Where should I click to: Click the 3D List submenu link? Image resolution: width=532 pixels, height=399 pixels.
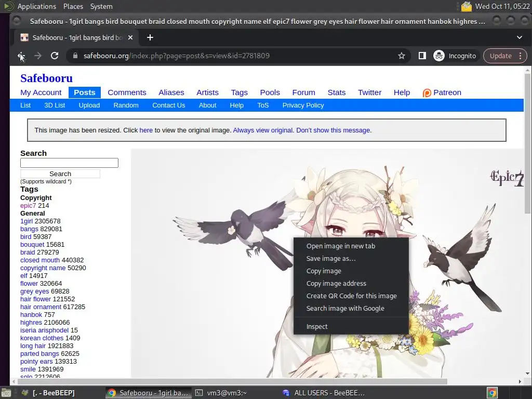click(55, 105)
